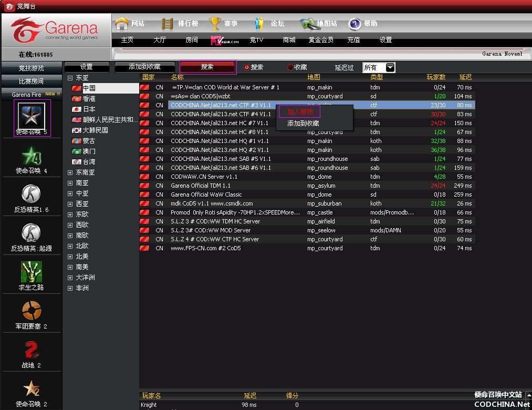Expand the 东欧 tree node

pos(70,214)
